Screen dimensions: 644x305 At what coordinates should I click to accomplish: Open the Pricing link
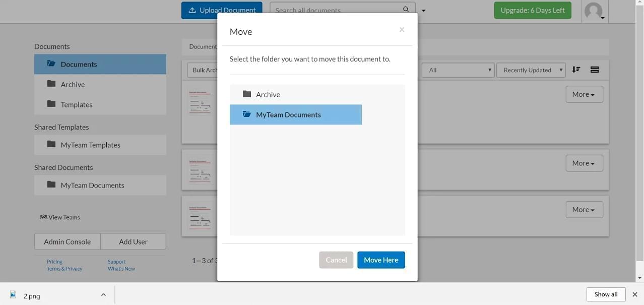[54, 261]
